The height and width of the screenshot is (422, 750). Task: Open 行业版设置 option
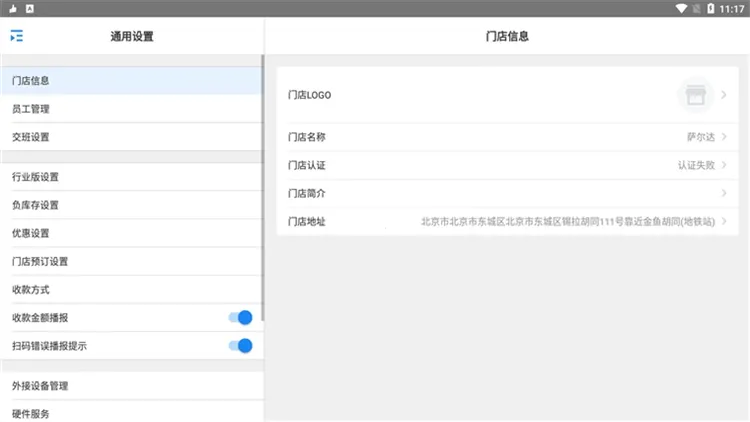[x=35, y=177]
